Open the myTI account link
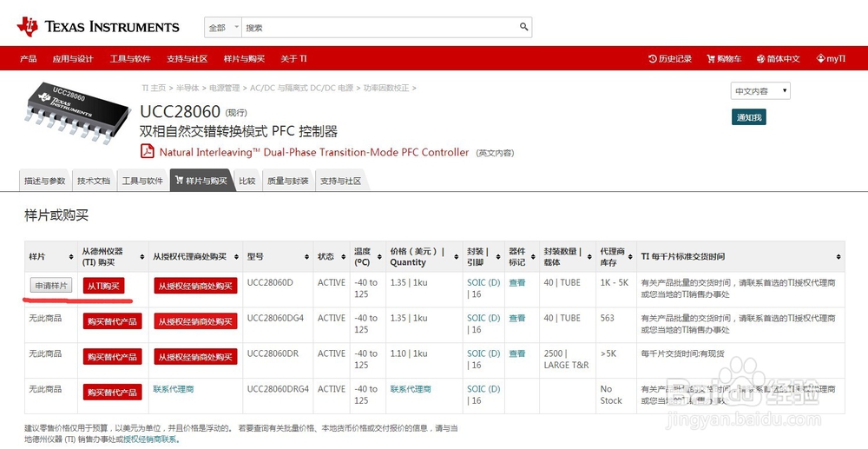The height and width of the screenshot is (449, 868). pyautogui.click(x=831, y=59)
